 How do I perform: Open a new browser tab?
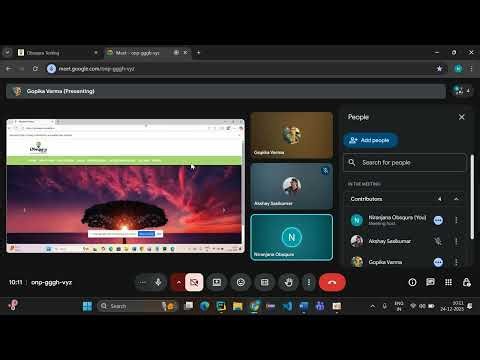coord(199,52)
